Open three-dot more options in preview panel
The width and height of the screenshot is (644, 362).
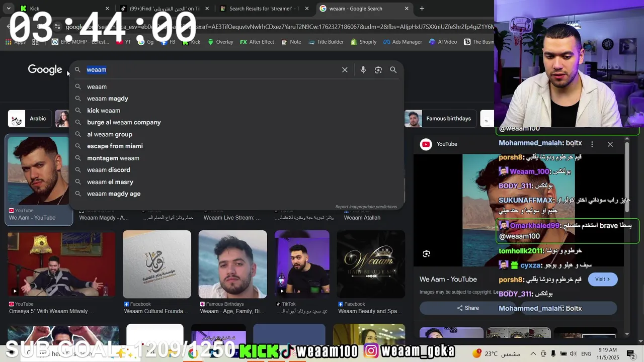592,144
